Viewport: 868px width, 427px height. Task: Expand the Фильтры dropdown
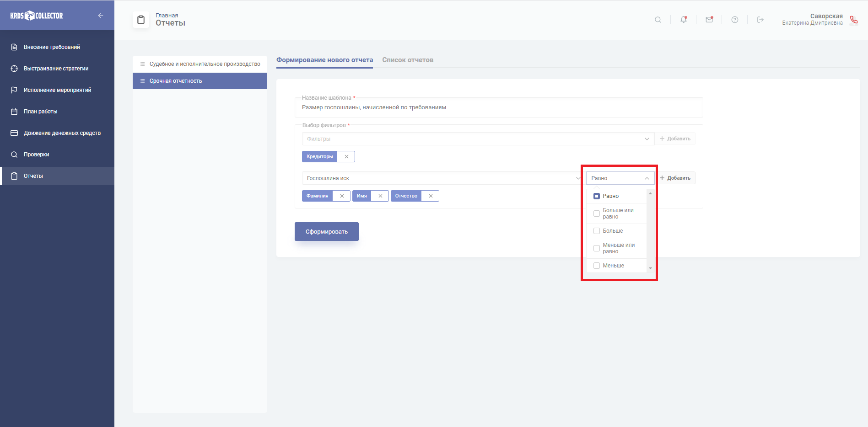coord(478,139)
